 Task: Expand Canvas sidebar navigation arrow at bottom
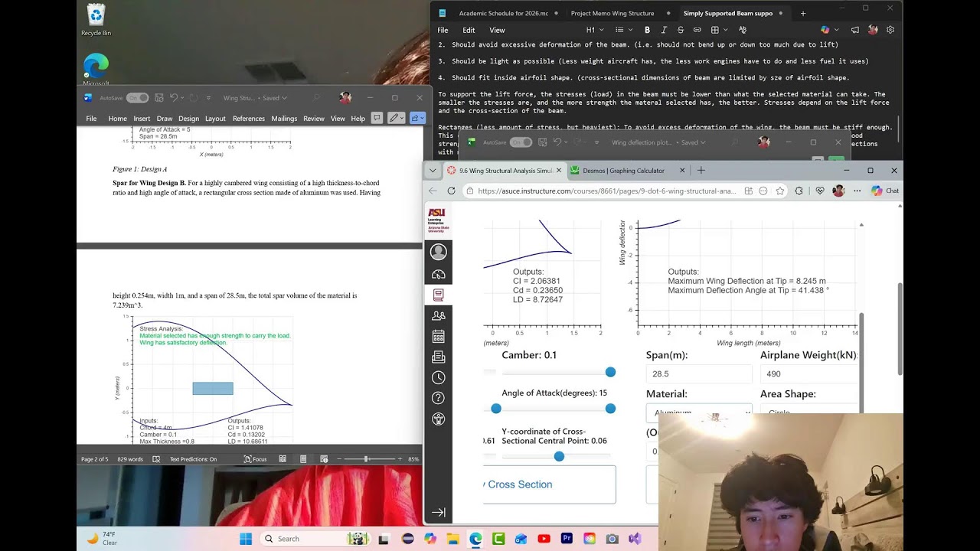[x=439, y=513]
